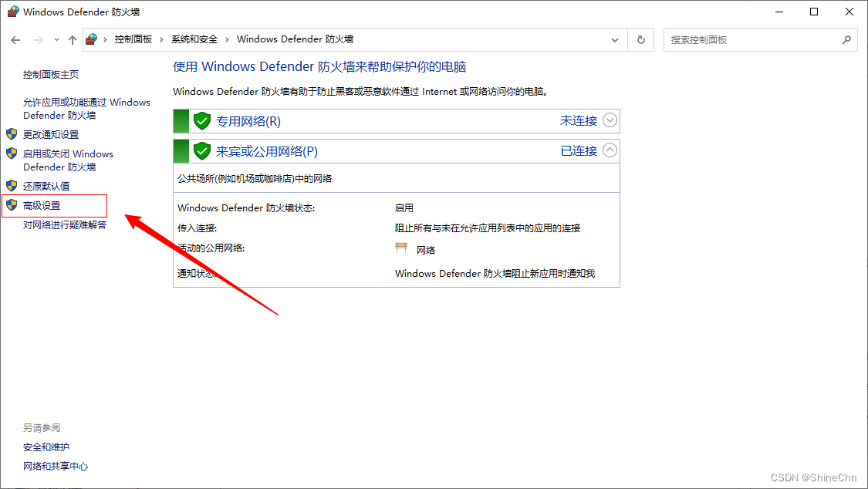Open 高级设置 link
The height and width of the screenshot is (489, 868).
(x=42, y=206)
